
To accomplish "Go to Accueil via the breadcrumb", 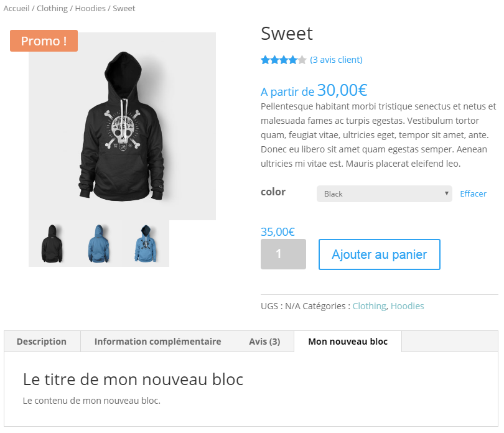I will 16,9.
